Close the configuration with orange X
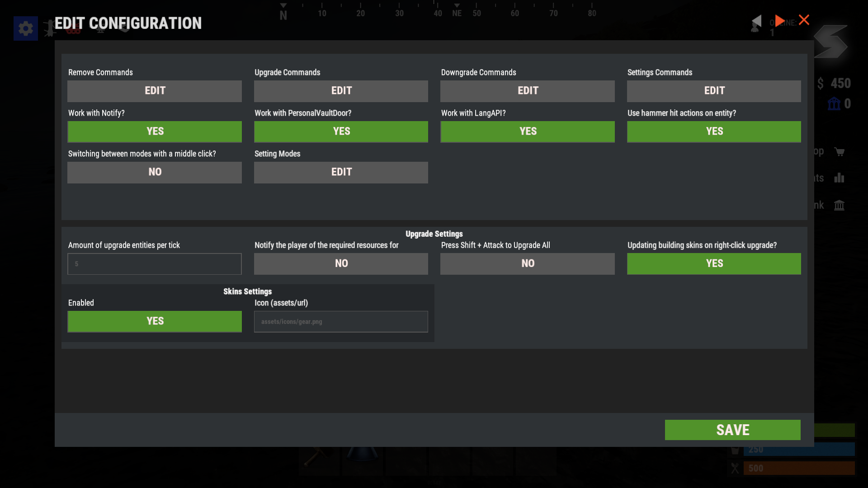Screen dimensions: 868x488 (804, 20)
